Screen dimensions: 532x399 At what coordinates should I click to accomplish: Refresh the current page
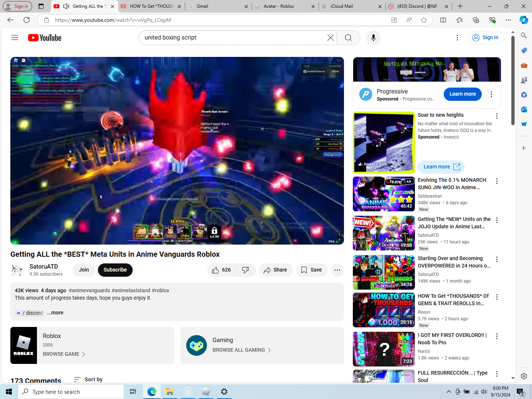(27, 20)
